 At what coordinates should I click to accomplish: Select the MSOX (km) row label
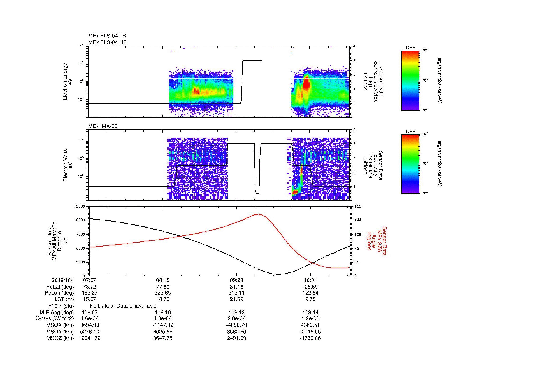pyautogui.click(x=60, y=325)
